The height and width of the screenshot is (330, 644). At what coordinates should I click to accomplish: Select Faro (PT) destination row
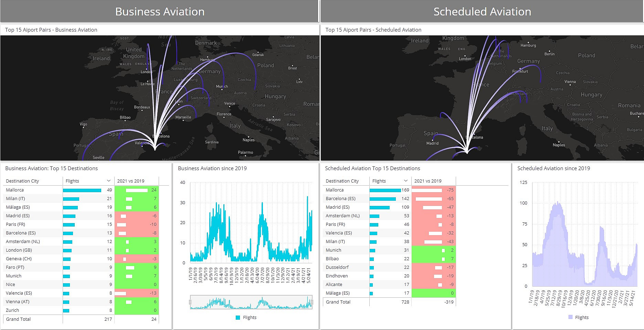point(81,267)
